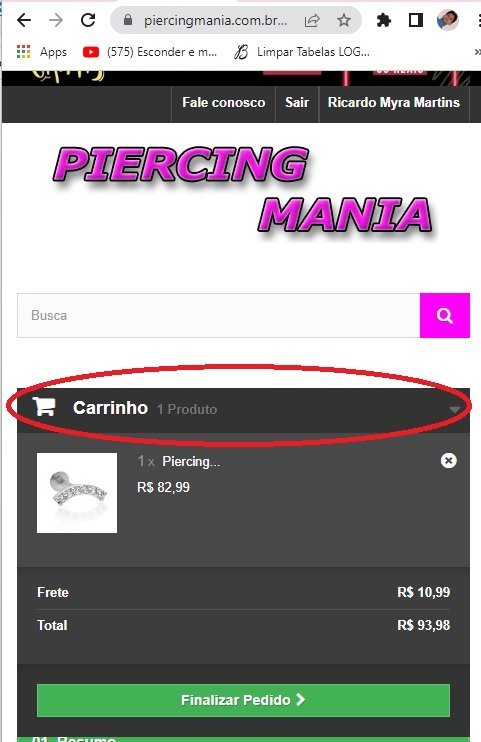Image resolution: width=481 pixels, height=742 pixels.
Task: Click the magenta search magnifier button
Action: coord(445,315)
